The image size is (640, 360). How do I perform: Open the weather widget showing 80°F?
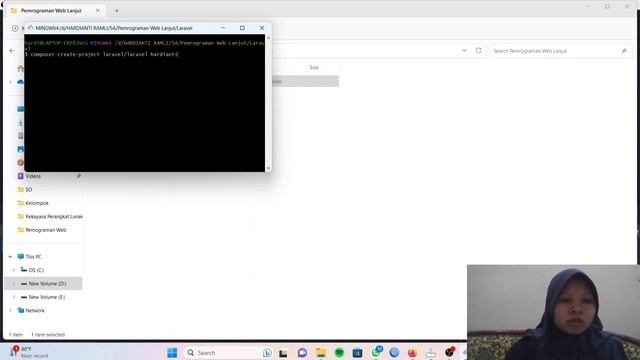29,352
